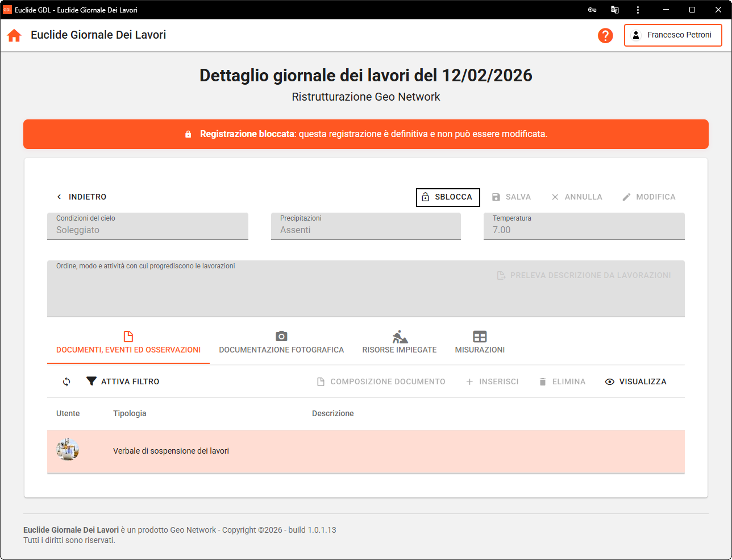Image resolution: width=732 pixels, height=560 pixels.
Task: Unlock the record with the SBLOCCA button
Action: point(448,197)
